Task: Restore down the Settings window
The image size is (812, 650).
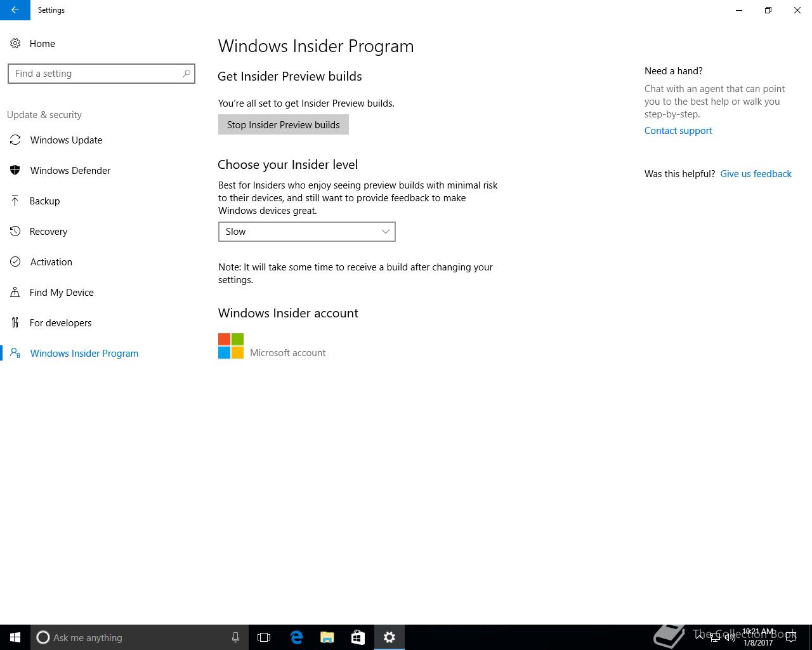Action: click(x=768, y=10)
